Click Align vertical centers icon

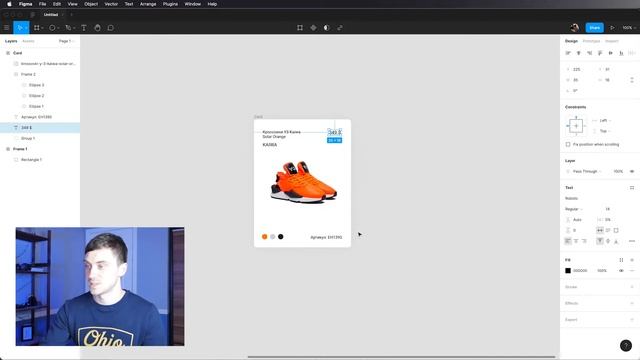point(611,53)
